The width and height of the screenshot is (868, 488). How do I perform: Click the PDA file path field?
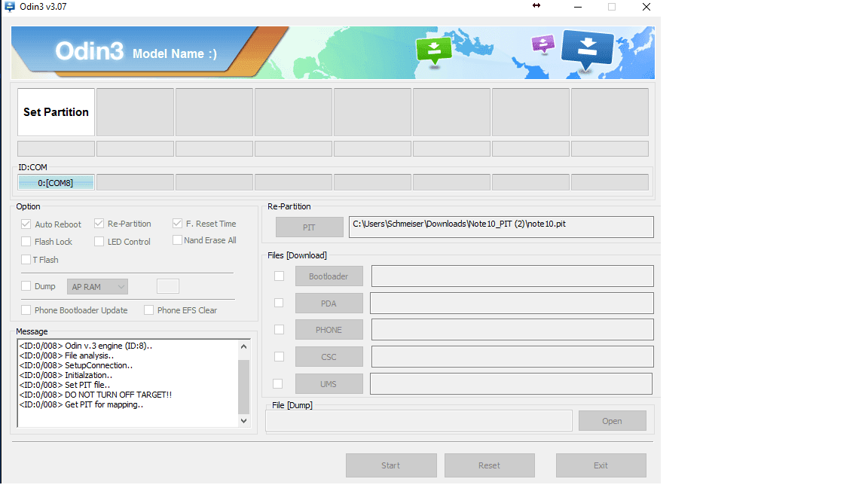[512, 303]
